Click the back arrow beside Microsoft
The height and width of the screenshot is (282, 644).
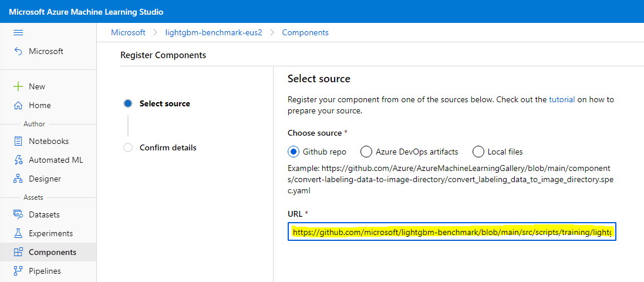coord(18,51)
